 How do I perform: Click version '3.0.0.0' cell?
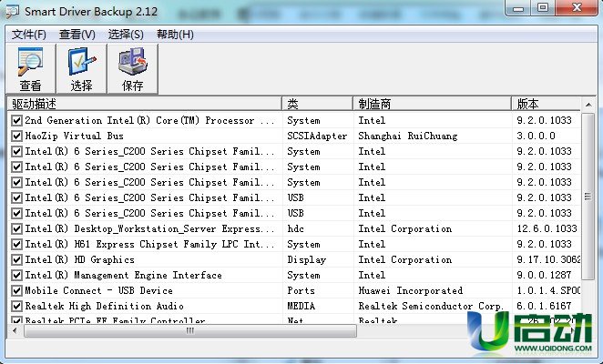pyautogui.click(x=537, y=136)
